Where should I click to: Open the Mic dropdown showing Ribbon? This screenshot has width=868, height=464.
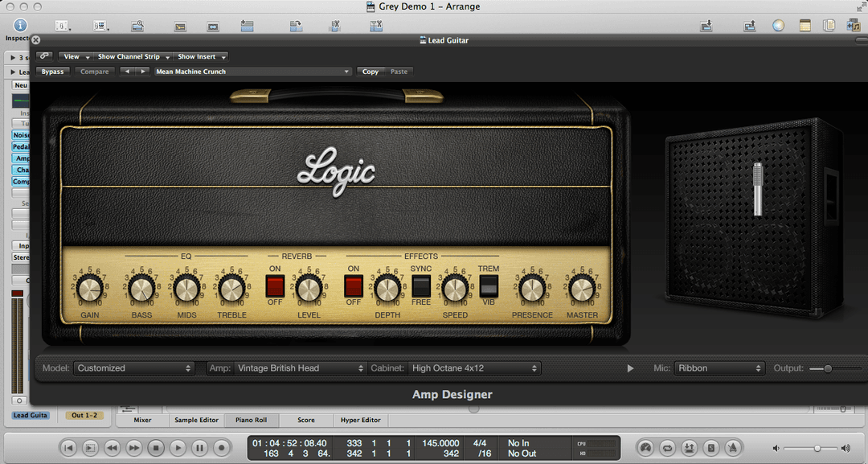(719, 368)
